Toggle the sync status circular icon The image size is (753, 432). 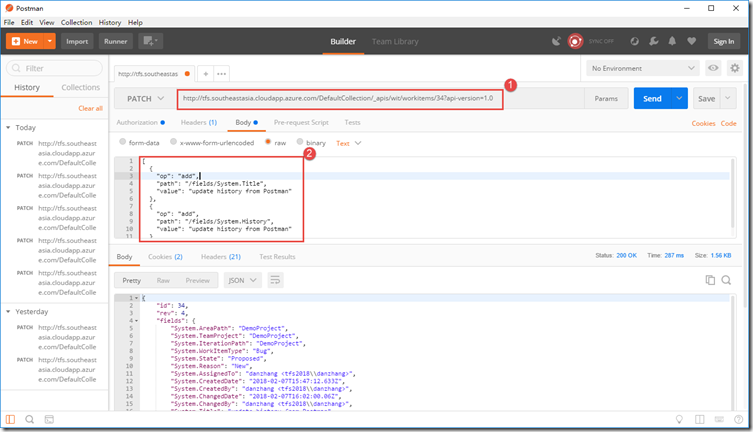tap(575, 41)
